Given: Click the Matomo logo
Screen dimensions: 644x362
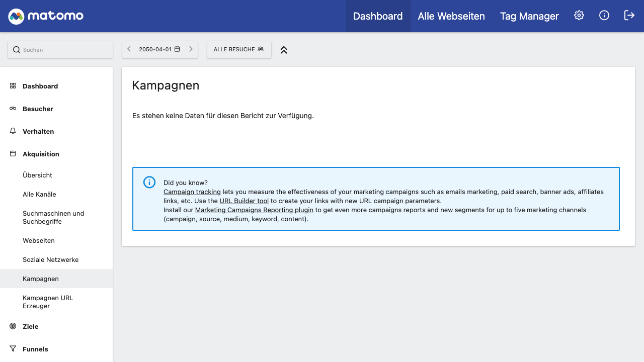Looking at the screenshot, I should tap(46, 16).
